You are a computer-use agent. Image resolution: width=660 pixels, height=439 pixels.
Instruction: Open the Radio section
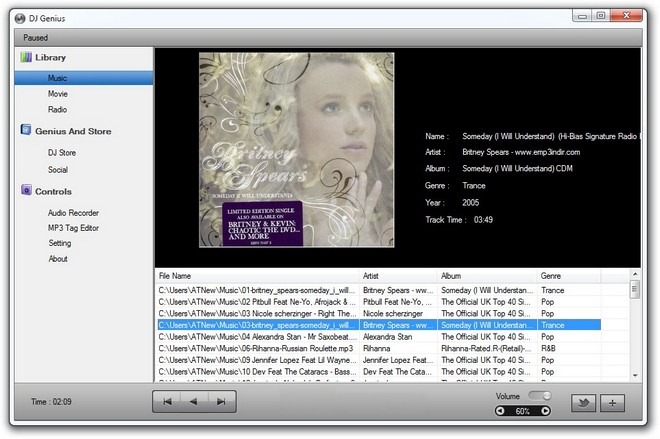pyautogui.click(x=57, y=109)
